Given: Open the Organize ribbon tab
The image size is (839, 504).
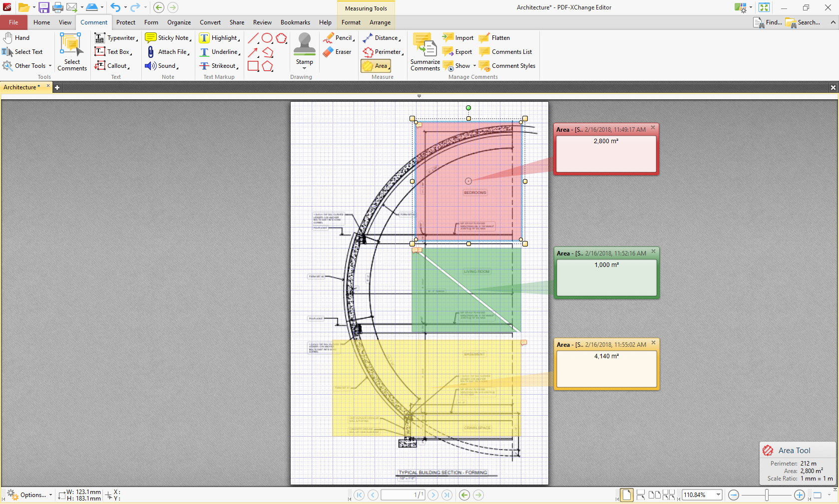Looking at the screenshot, I should click(x=179, y=22).
